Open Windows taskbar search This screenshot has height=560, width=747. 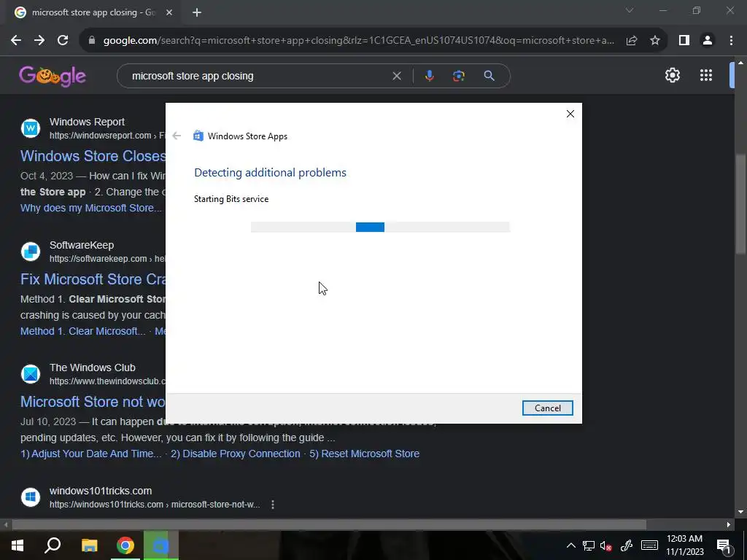(53, 545)
